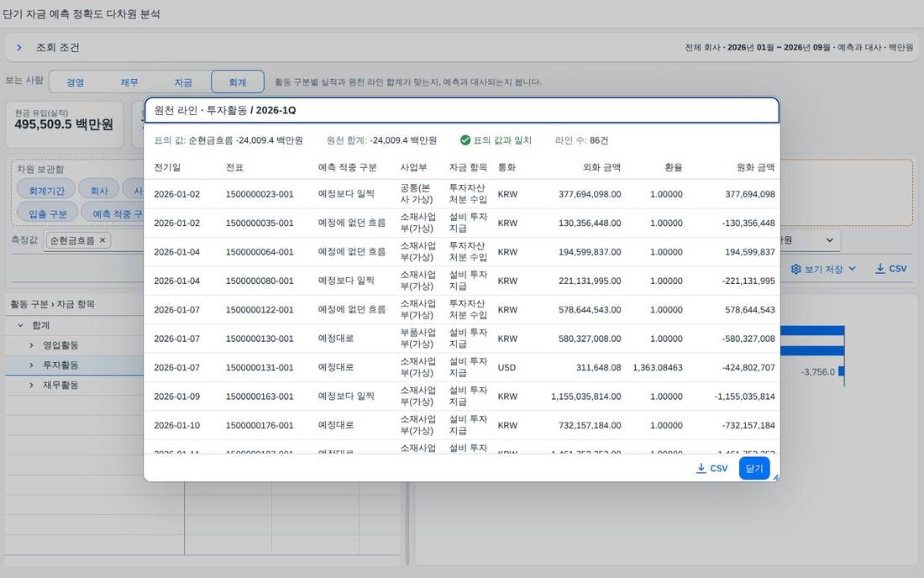Screen dimensions: 924x578
Task: Click the dialog title 원천 라인 · 투자활동 / 2026-1Q
Action: [225, 110]
